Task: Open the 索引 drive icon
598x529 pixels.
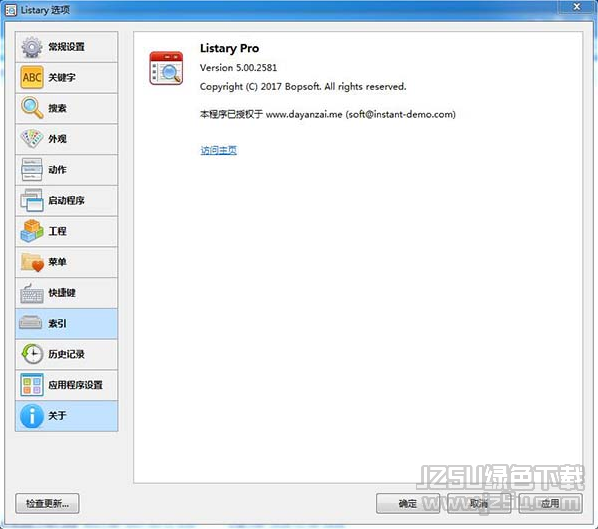Action: point(31,323)
